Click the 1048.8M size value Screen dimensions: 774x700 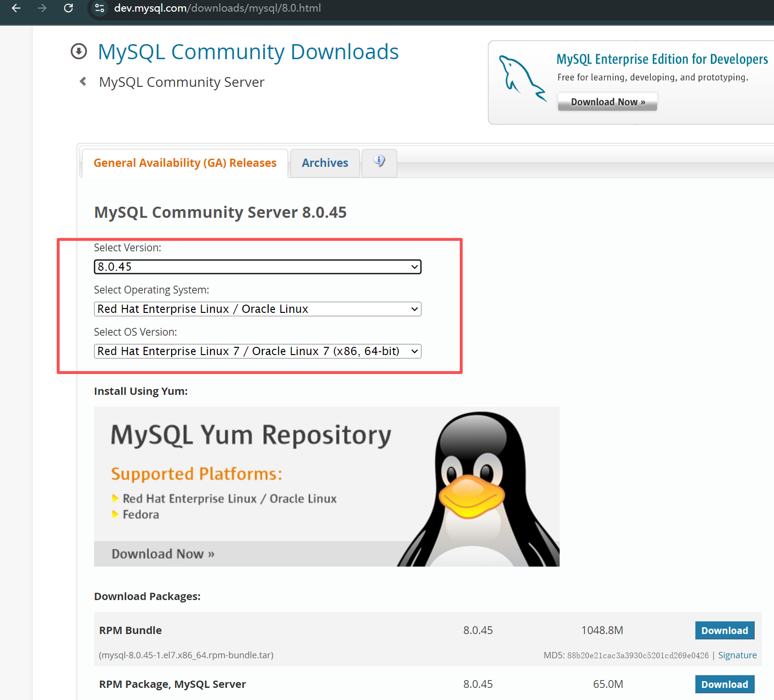602,630
